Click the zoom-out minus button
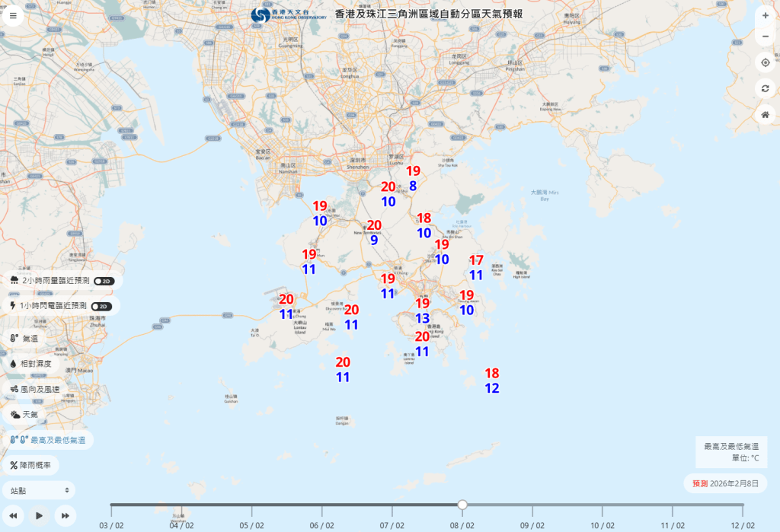This screenshot has height=532, width=780. pos(765,36)
